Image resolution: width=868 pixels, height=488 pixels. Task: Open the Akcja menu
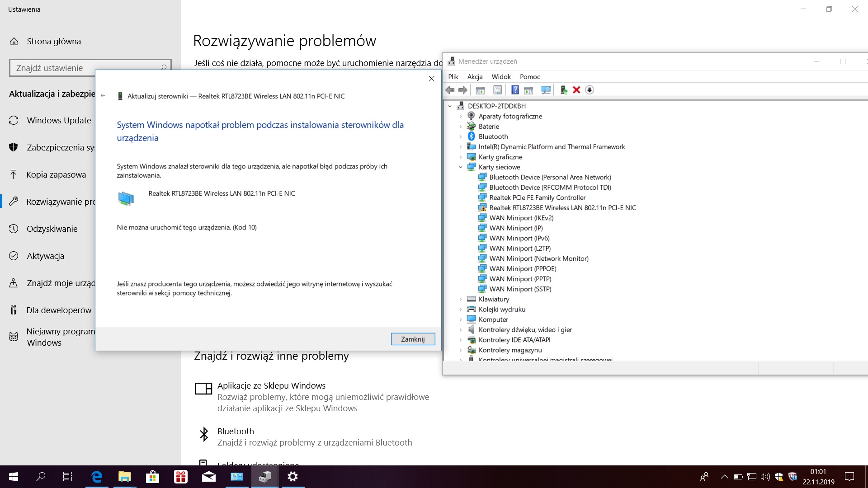[475, 77]
